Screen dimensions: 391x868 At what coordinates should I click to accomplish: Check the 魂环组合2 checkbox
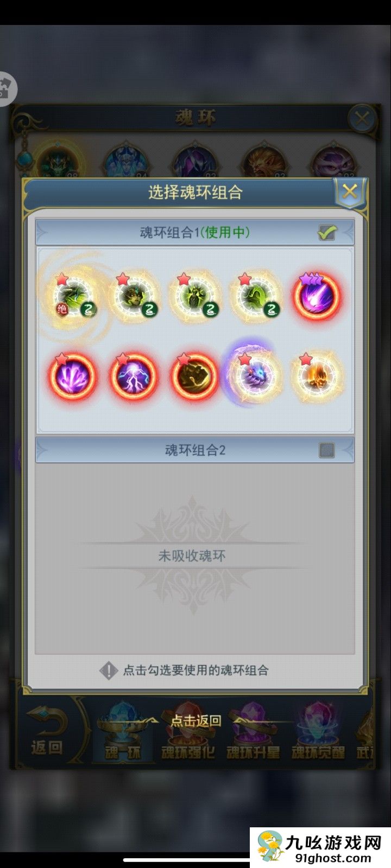point(327,450)
